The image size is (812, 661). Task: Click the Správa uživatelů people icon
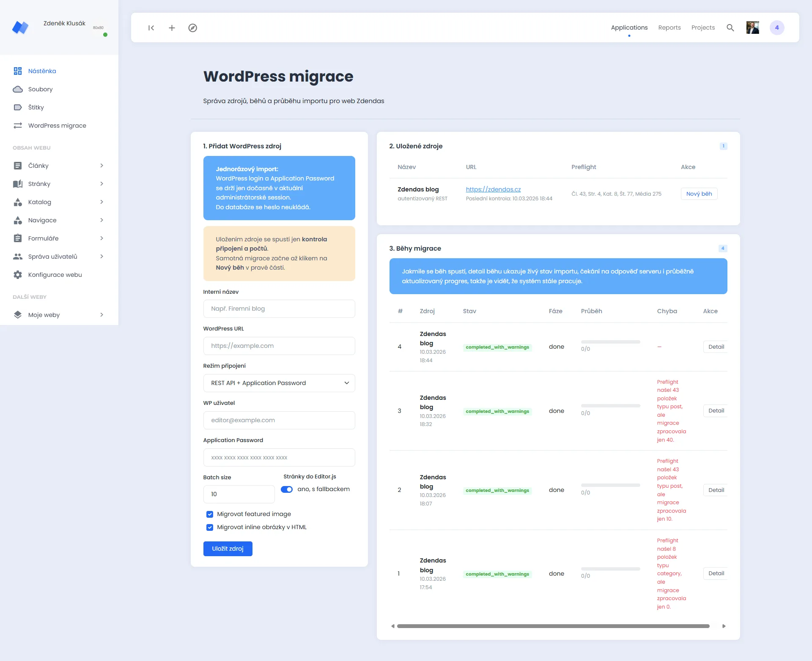18,257
